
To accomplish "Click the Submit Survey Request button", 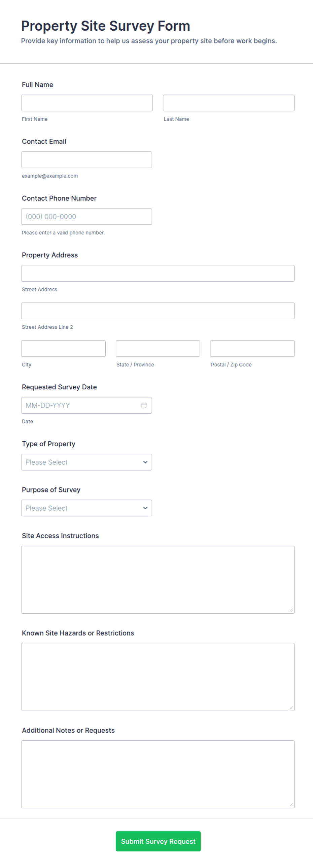I will click(x=158, y=841).
